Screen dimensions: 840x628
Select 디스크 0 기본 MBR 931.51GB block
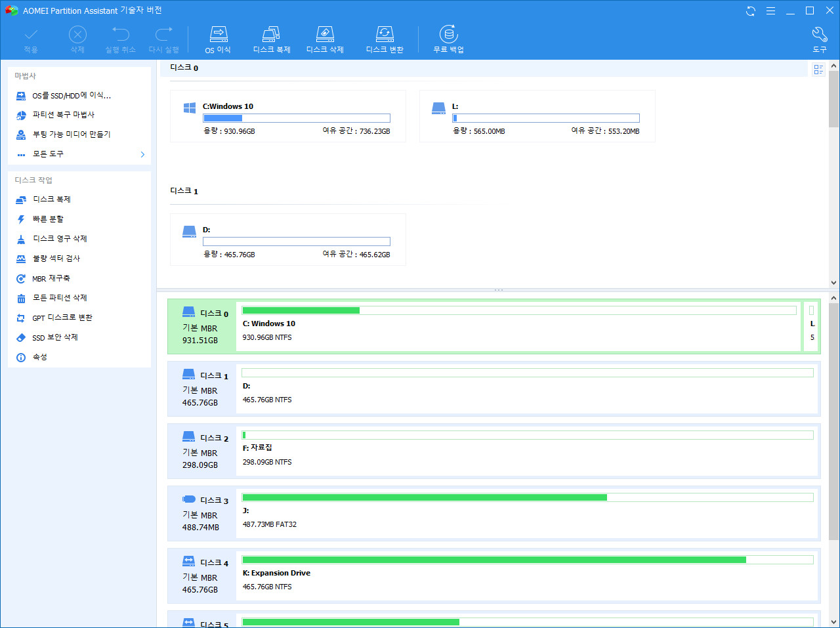click(202, 327)
